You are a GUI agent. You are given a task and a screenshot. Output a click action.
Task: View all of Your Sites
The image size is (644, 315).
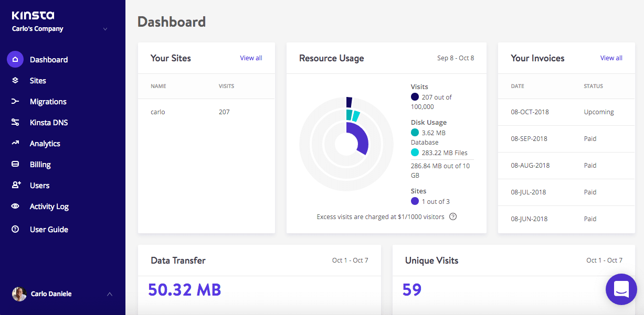tap(251, 58)
